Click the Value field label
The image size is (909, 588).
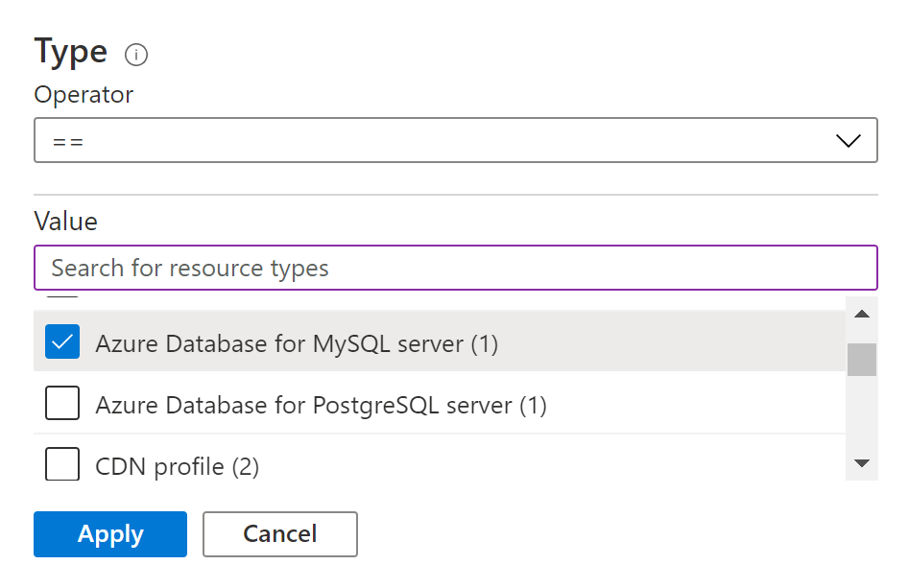tap(65, 222)
